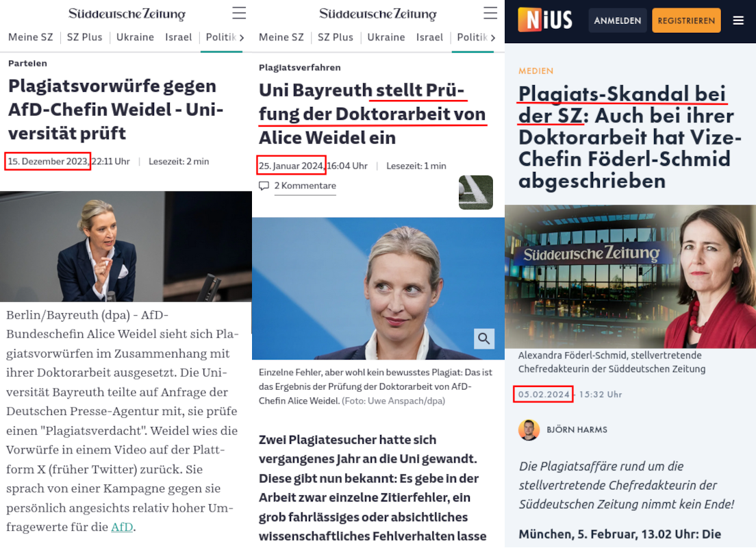The height and width of the screenshot is (548, 756).
Task: Expand nav with chevron in left SZ panel
Action: (x=242, y=38)
